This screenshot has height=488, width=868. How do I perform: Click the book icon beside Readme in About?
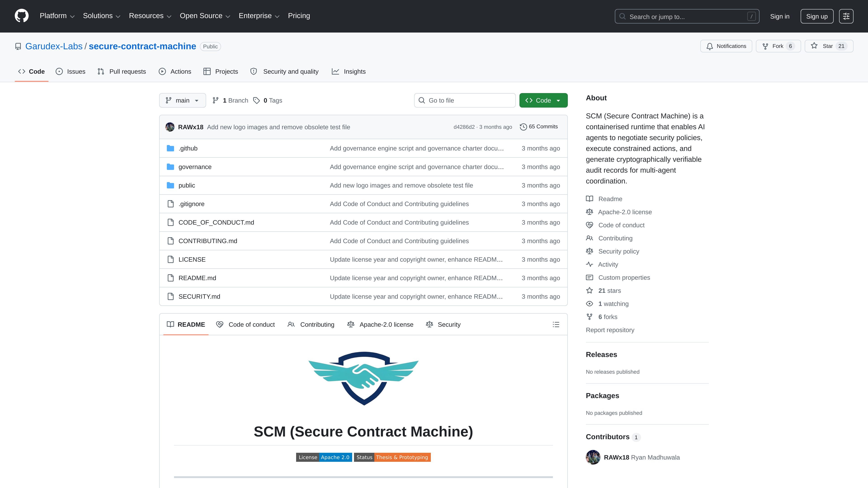pyautogui.click(x=589, y=199)
